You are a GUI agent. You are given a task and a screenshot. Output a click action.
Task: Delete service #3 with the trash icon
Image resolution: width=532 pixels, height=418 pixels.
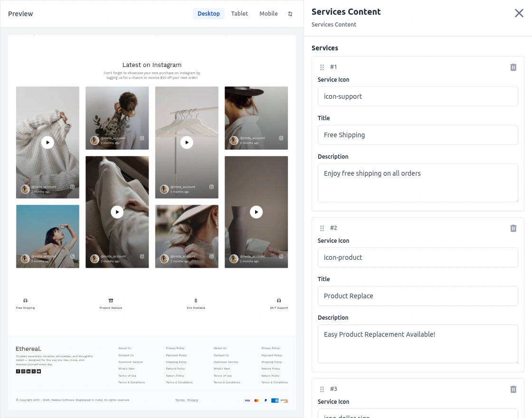point(513,389)
